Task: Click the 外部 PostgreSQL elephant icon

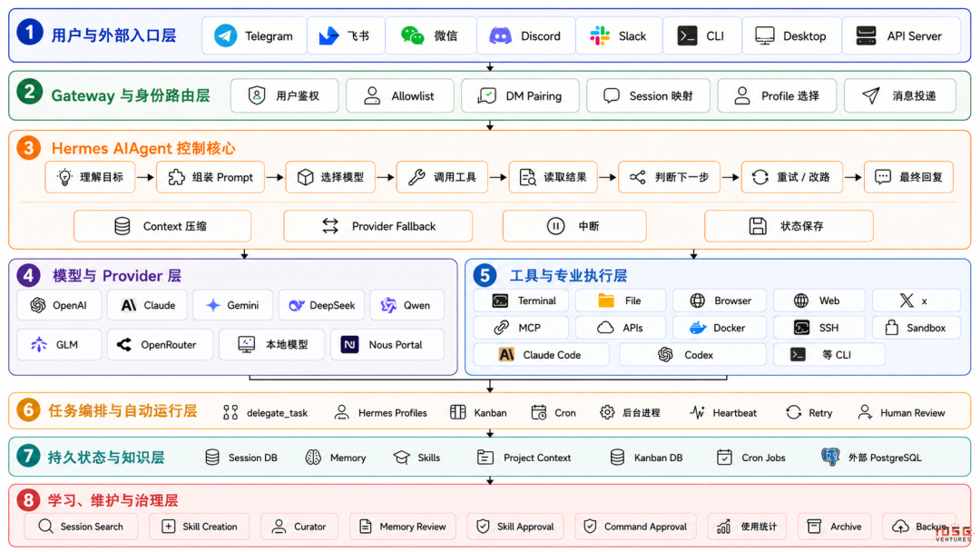Action: pyautogui.click(x=830, y=457)
